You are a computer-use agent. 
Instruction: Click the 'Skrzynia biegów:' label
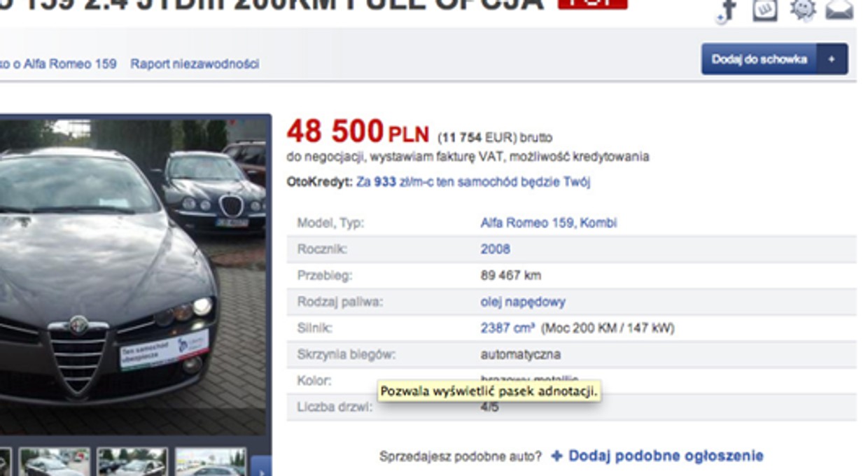coord(346,355)
